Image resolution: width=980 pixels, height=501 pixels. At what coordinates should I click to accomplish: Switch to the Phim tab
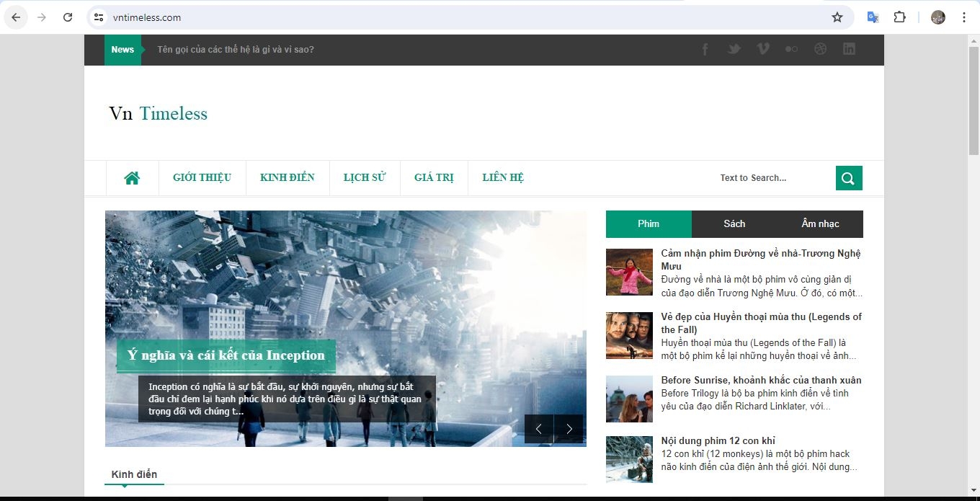pos(649,224)
